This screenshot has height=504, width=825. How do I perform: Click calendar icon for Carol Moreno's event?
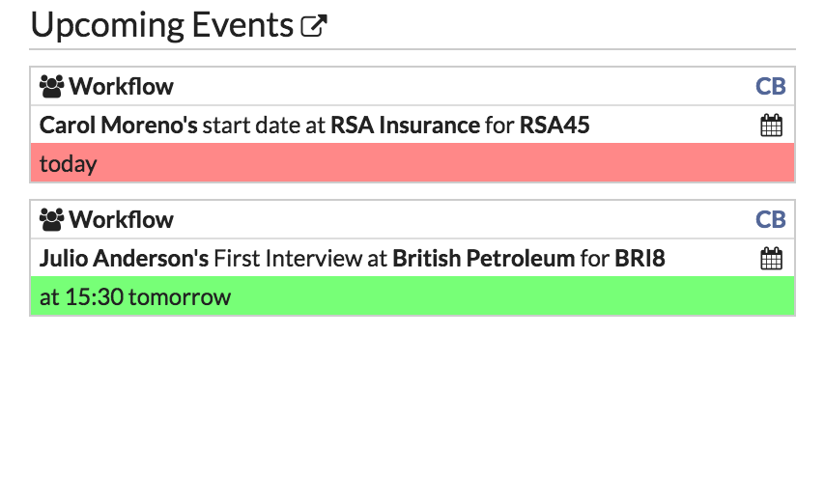coord(771,126)
